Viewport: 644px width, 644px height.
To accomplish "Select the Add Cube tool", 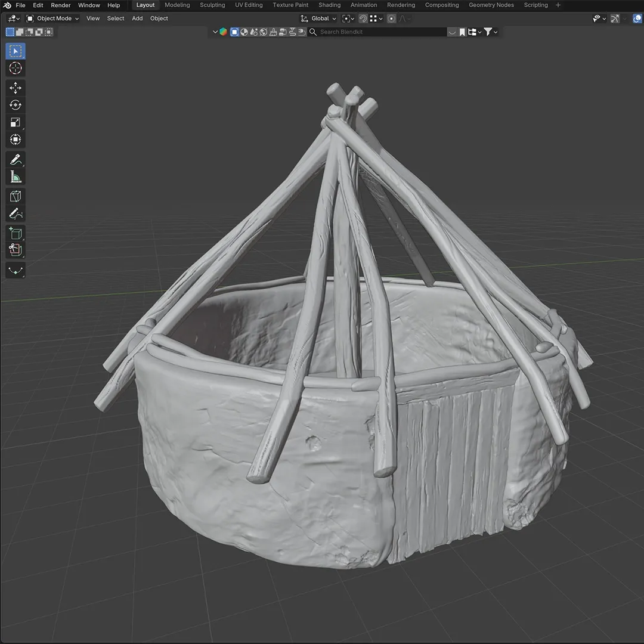I will click(15, 233).
